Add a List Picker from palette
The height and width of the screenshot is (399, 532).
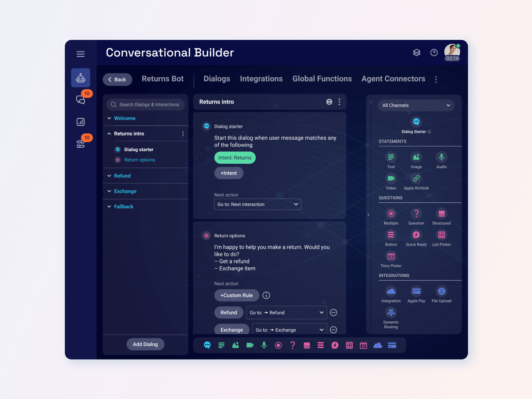(441, 235)
